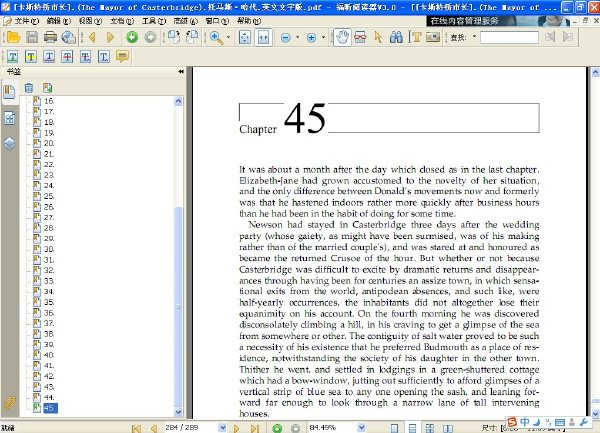Open the magnifier tool dropdown arrow
The image size is (600, 433).
coord(228,37)
